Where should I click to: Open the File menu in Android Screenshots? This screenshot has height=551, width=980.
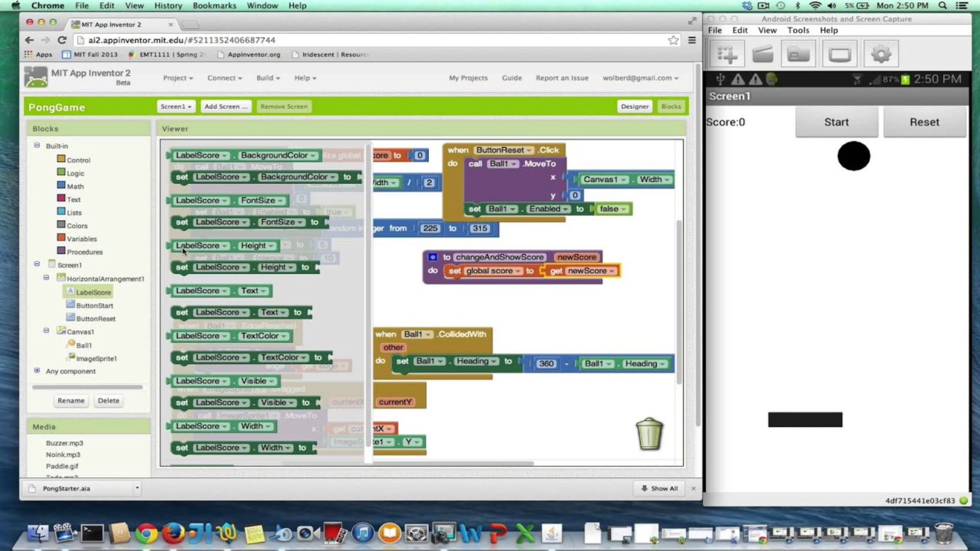(x=715, y=30)
